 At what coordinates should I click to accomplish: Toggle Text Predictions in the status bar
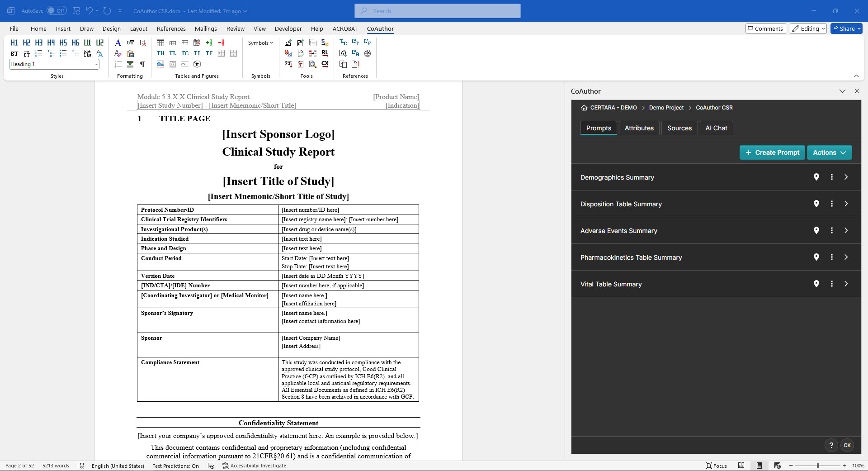pyautogui.click(x=175, y=466)
